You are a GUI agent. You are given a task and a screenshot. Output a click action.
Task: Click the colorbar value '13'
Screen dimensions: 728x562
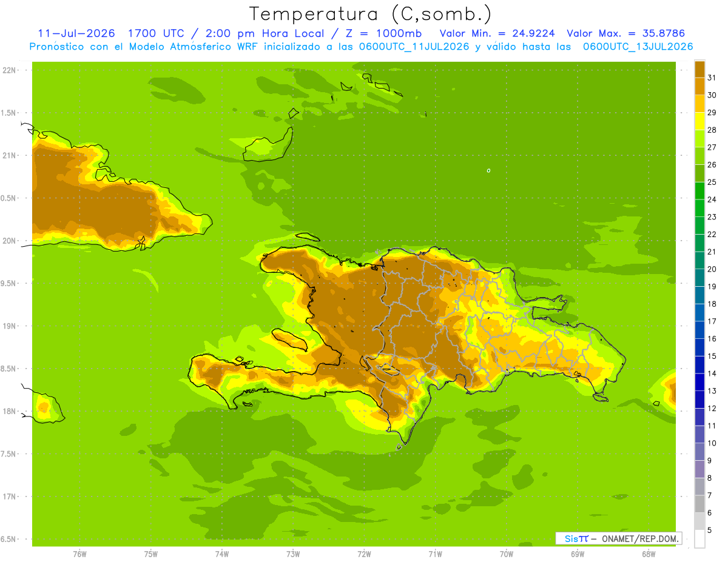pyautogui.click(x=712, y=391)
